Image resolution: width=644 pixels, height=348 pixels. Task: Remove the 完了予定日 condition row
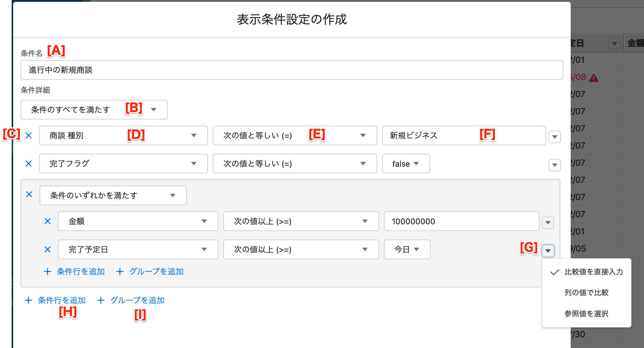coord(48,249)
